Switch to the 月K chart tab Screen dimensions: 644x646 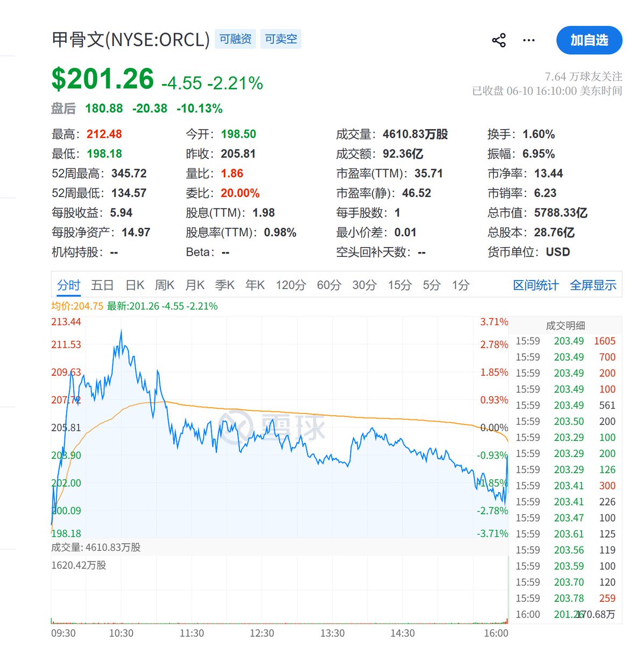(x=195, y=285)
